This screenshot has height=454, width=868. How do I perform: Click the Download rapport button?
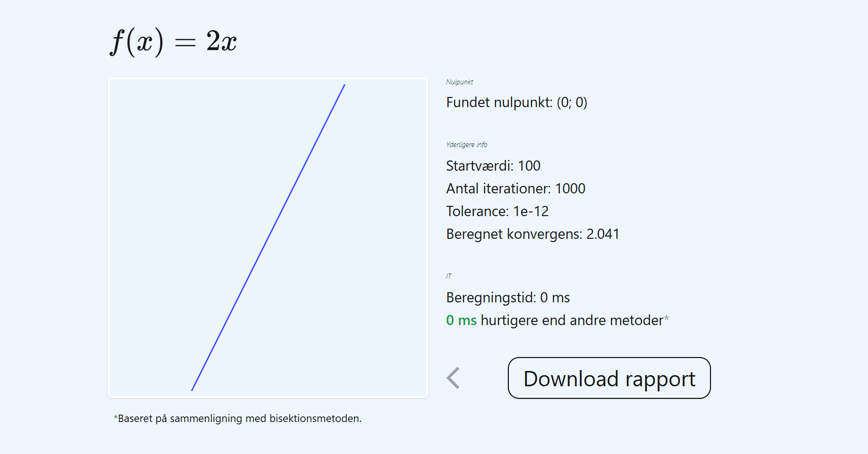click(609, 378)
